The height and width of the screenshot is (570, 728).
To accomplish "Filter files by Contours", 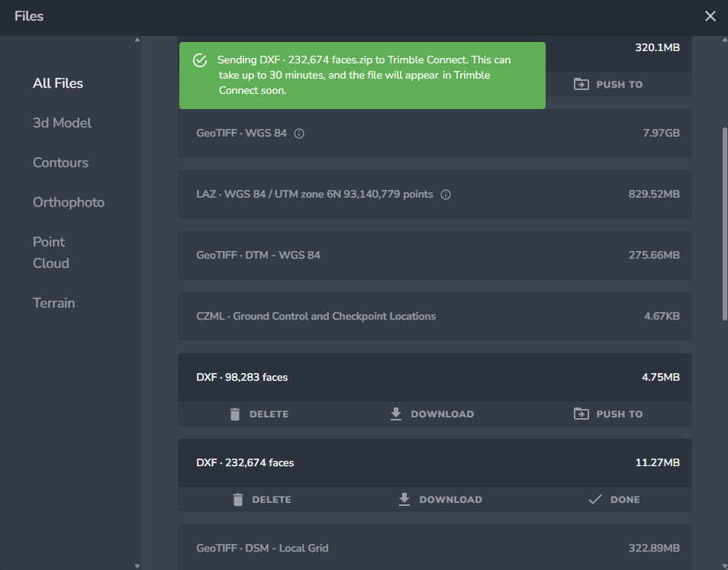I will point(60,163).
